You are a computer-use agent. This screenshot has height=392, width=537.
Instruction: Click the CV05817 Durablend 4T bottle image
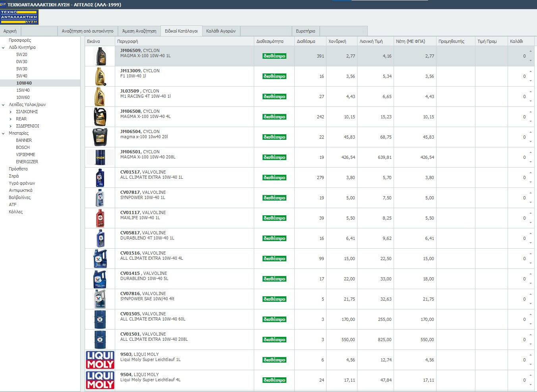(x=100, y=238)
